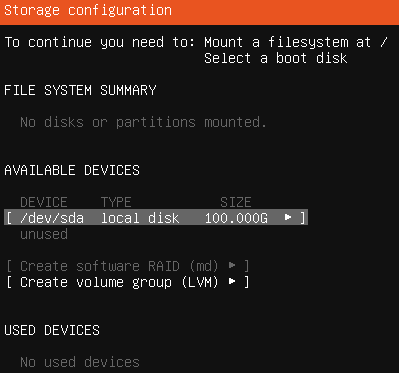Click the 'USED DEVICES' heading
This screenshot has height=373, width=399.
pos(52,330)
